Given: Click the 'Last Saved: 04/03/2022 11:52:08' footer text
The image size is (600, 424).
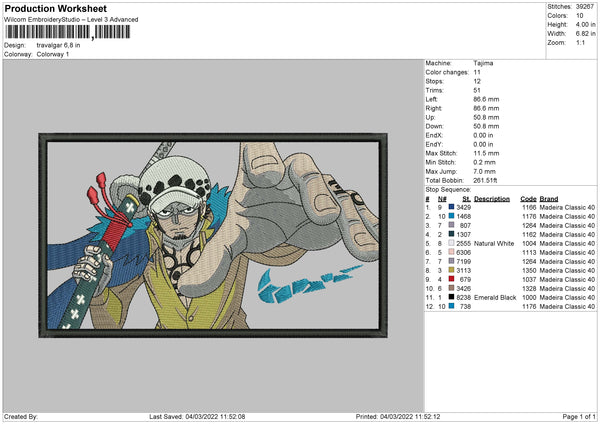Looking at the screenshot, I should click(197, 417).
